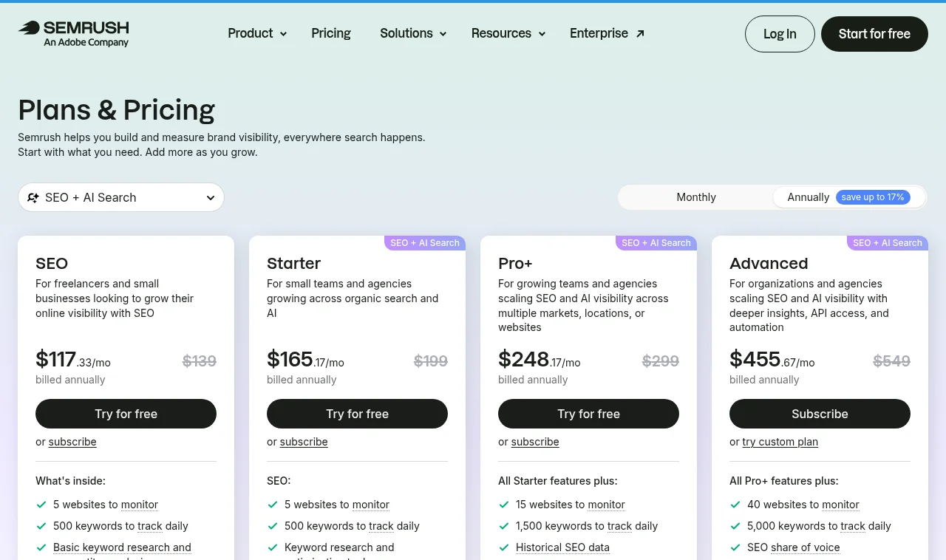
Task: Click Historical SEO data link
Action: tap(562, 547)
